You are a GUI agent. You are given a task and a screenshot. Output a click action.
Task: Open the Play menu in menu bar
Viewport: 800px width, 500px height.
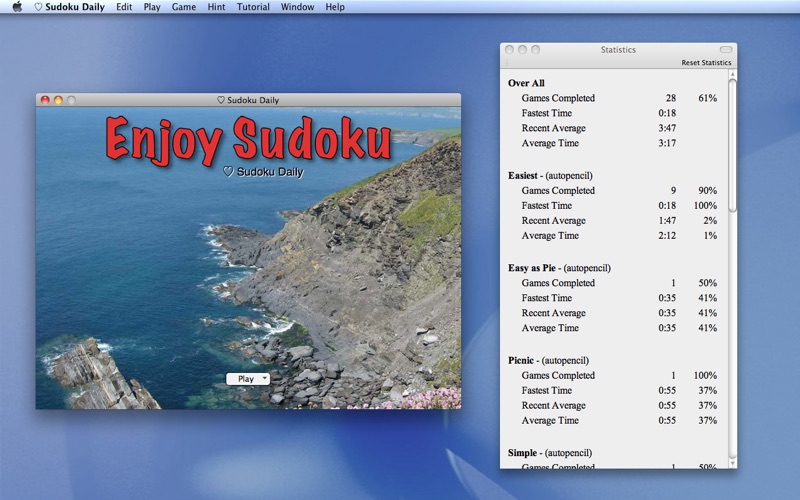tap(152, 7)
